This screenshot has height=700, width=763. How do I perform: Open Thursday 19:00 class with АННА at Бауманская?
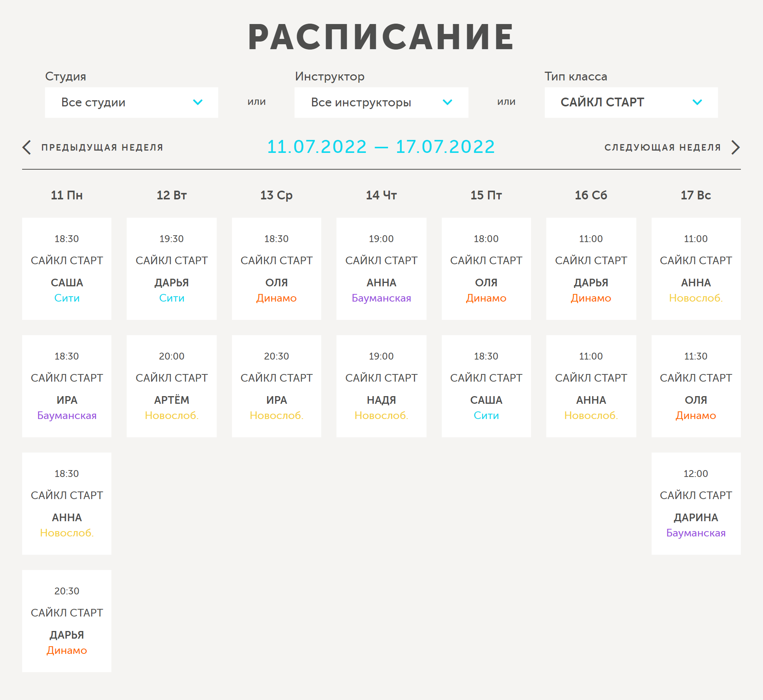(381, 269)
